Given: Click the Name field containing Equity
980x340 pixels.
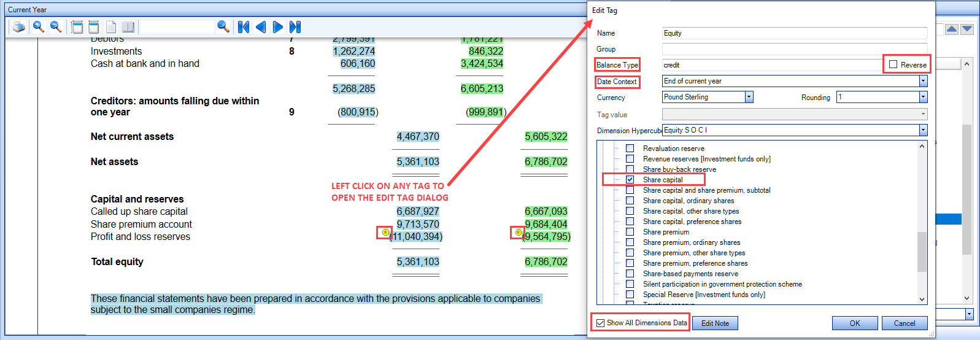Looking at the screenshot, I should tap(795, 33).
